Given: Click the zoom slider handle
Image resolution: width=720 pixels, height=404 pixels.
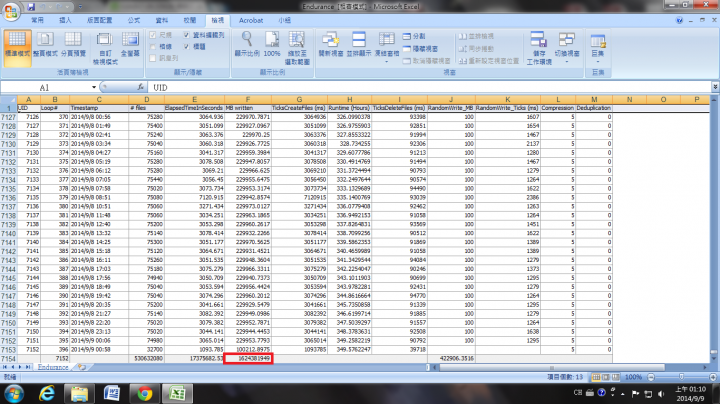Looking at the screenshot, I should coord(681,377).
